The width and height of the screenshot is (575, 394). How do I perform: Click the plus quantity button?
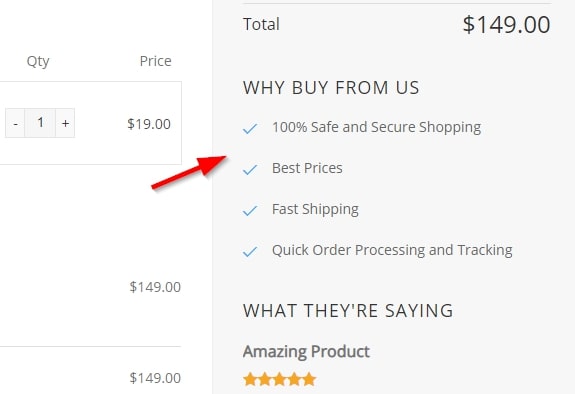(x=65, y=123)
